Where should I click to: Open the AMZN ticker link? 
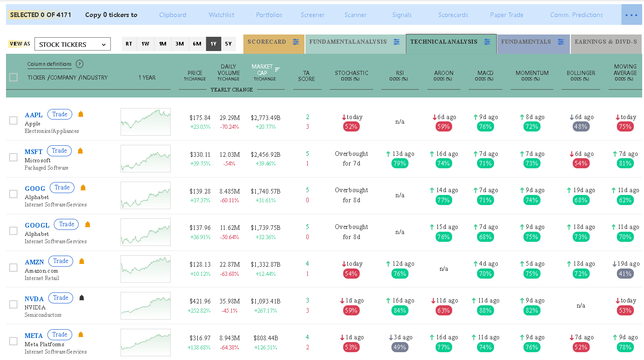[34, 262]
